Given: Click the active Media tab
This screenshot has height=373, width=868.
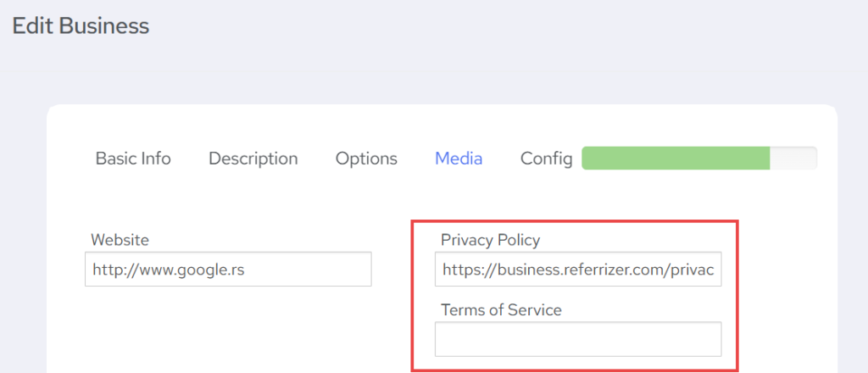Looking at the screenshot, I should pyautogui.click(x=459, y=159).
